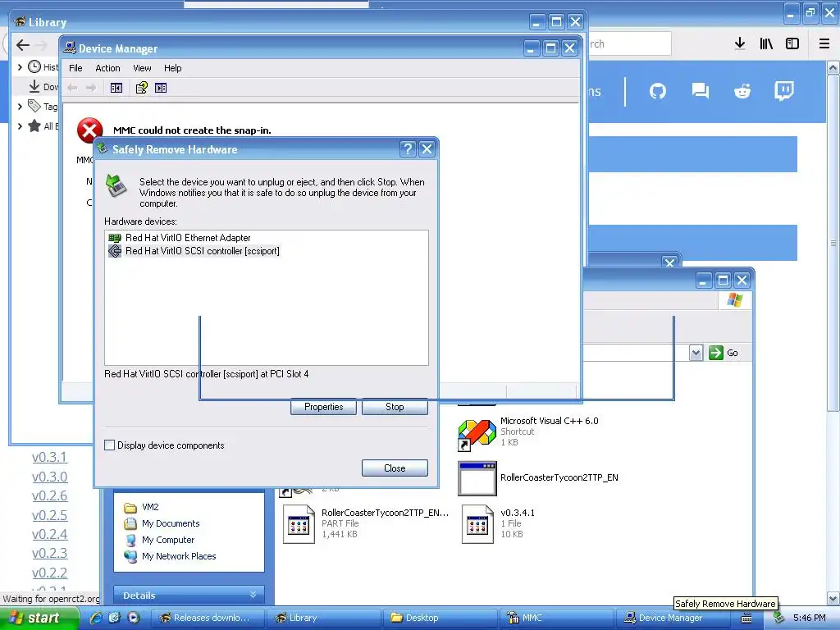Click the Properties button
The height and width of the screenshot is (630, 840).
323,407
